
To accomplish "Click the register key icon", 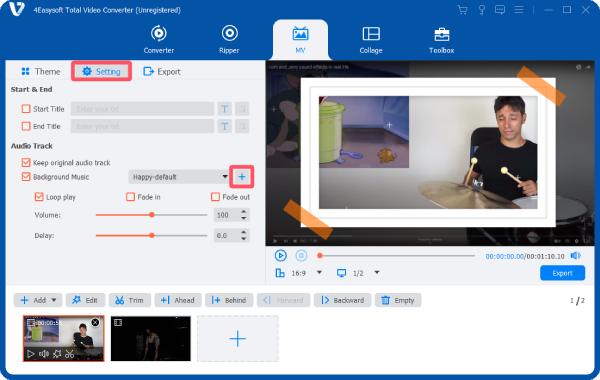I will 482,10.
